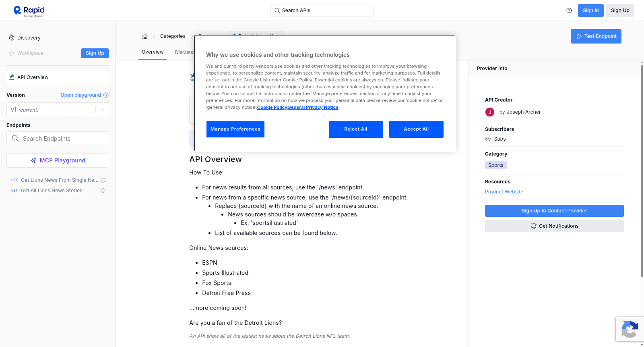644x347 pixels.
Task: Open the help question mark icon
Action: pyautogui.click(x=569, y=10)
